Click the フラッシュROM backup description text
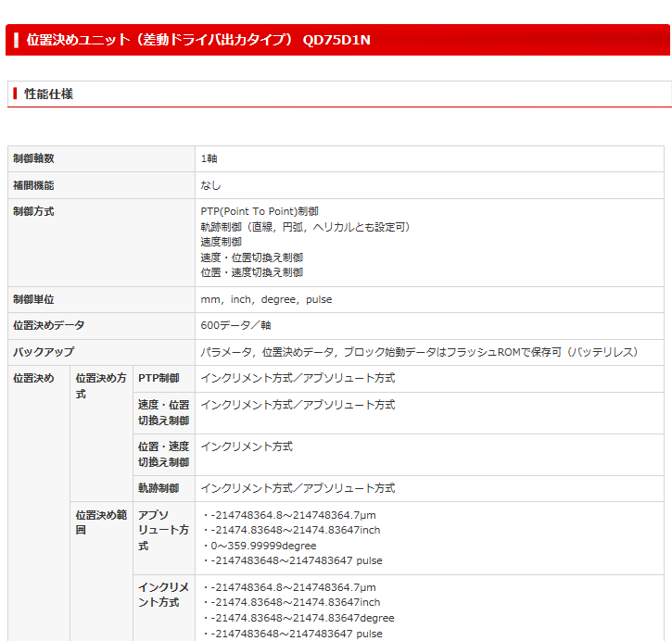 [419, 352]
